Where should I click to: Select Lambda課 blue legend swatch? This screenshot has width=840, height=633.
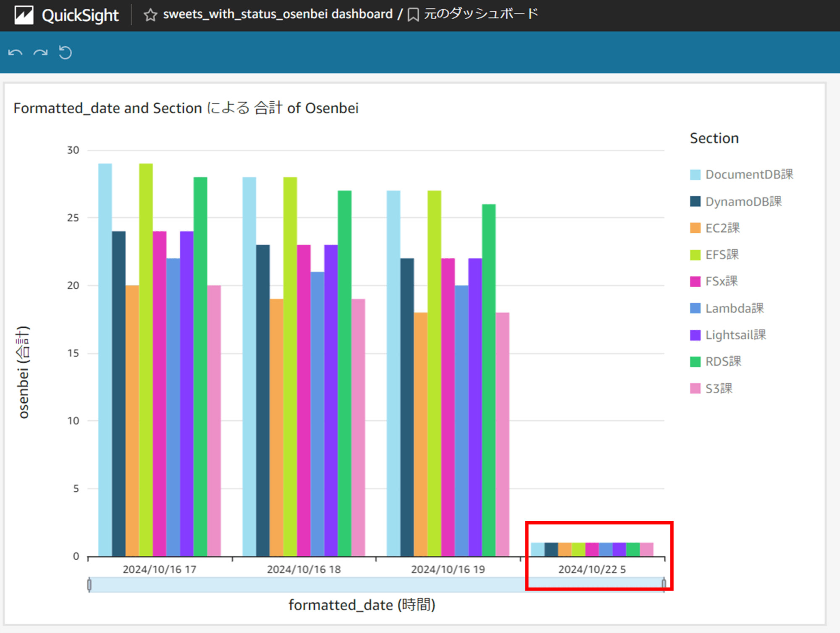[x=695, y=308]
